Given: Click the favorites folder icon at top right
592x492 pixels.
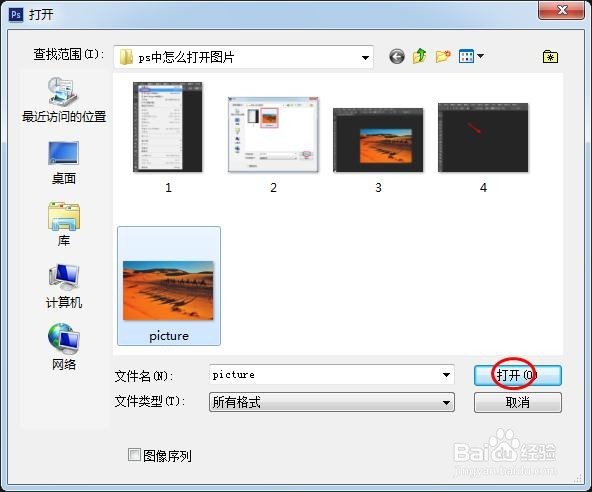Looking at the screenshot, I should coord(550,57).
